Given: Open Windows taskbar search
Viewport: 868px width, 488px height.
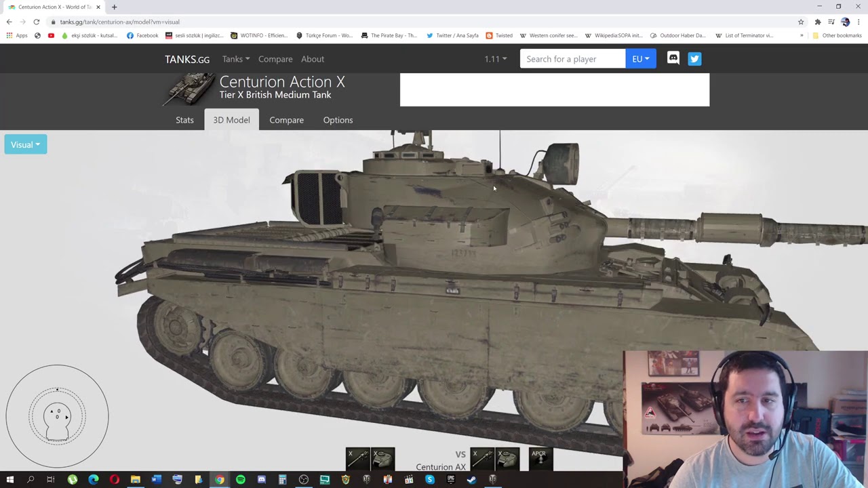Looking at the screenshot, I should pyautogui.click(x=31, y=480).
